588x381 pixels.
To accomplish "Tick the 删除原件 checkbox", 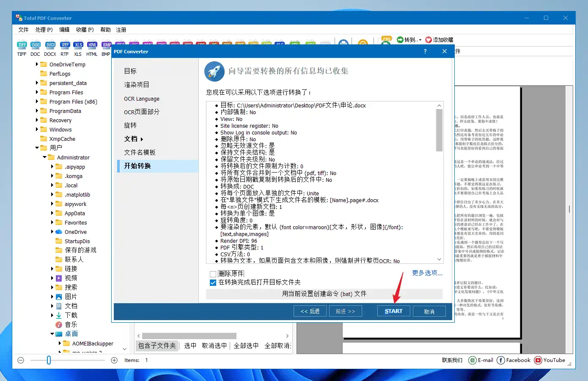I will click(213, 274).
